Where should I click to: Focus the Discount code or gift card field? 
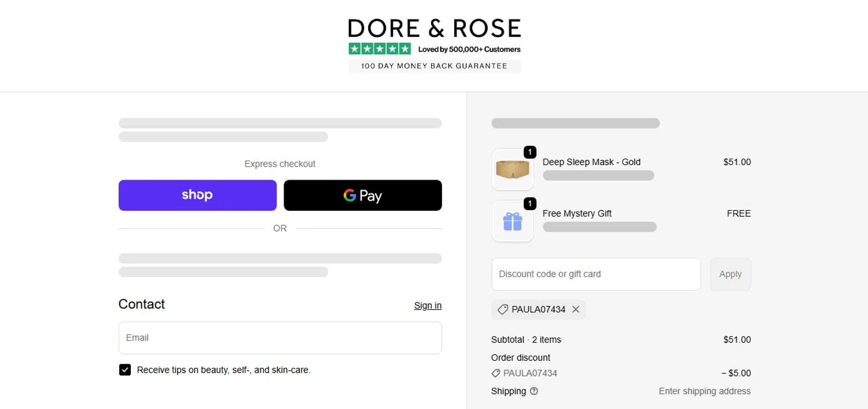pos(596,274)
